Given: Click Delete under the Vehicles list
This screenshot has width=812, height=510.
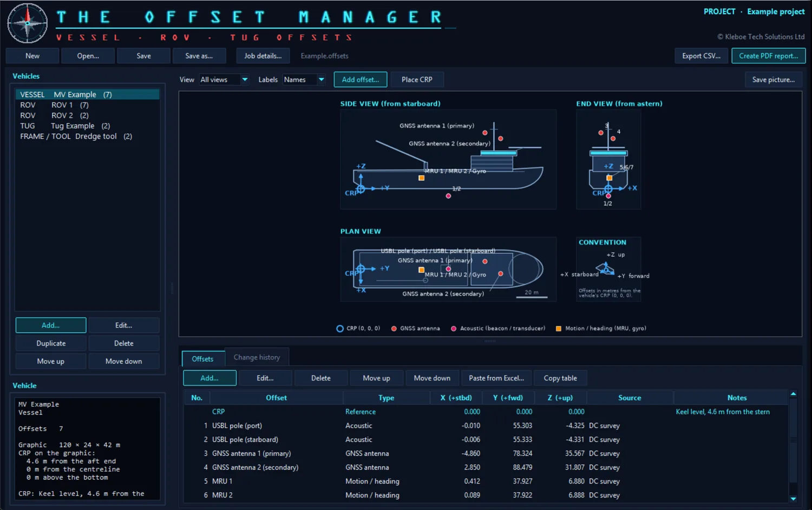Looking at the screenshot, I should click(x=123, y=343).
